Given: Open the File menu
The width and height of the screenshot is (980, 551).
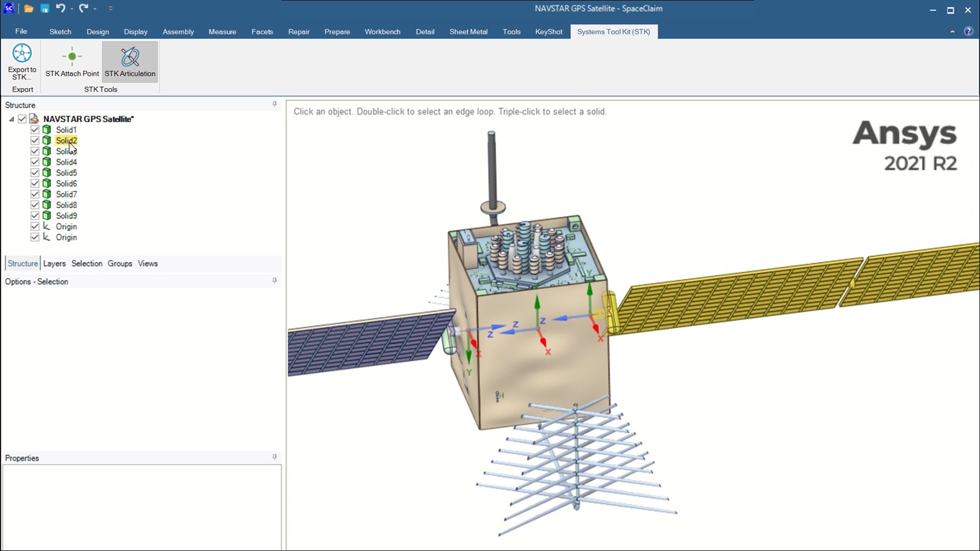Looking at the screenshot, I should point(21,31).
